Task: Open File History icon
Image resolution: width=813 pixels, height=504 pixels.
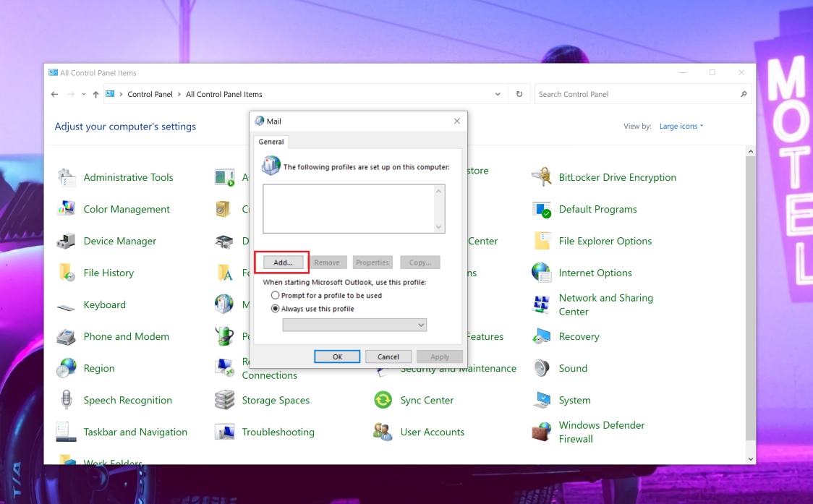Action: click(67, 273)
